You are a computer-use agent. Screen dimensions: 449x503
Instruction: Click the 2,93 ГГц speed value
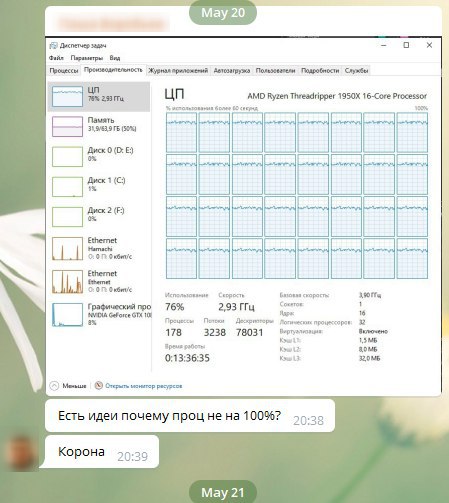[236, 306]
